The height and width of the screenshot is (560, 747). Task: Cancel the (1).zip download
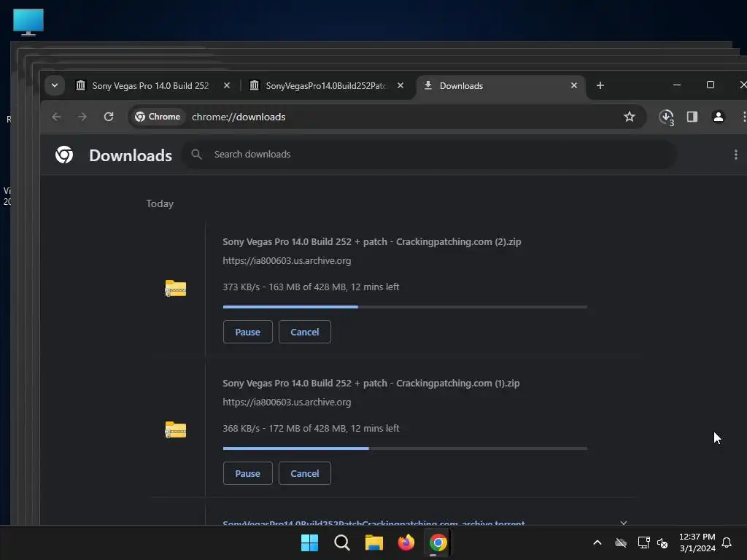click(305, 473)
